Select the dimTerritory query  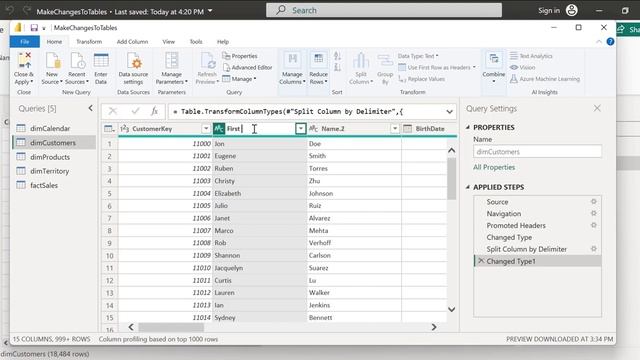point(55,171)
